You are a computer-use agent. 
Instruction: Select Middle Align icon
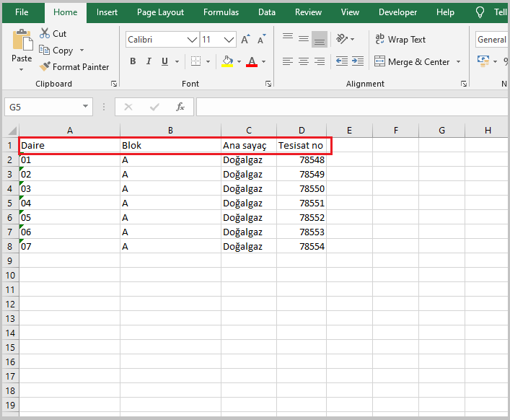[304, 39]
